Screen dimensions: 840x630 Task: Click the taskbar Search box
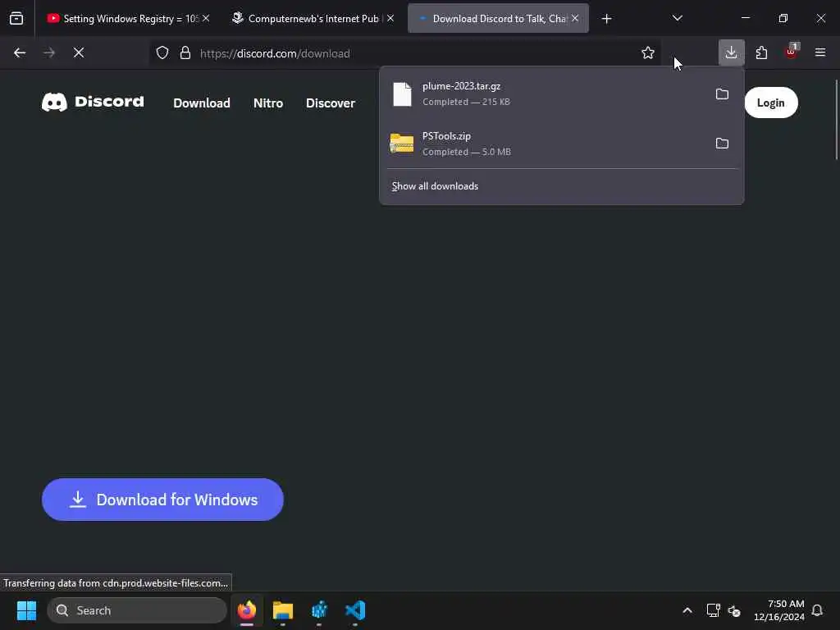click(x=137, y=610)
